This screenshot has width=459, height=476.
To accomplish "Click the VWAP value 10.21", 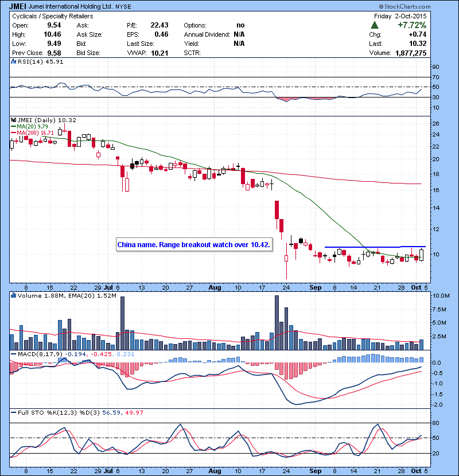I will tap(160, 53).
